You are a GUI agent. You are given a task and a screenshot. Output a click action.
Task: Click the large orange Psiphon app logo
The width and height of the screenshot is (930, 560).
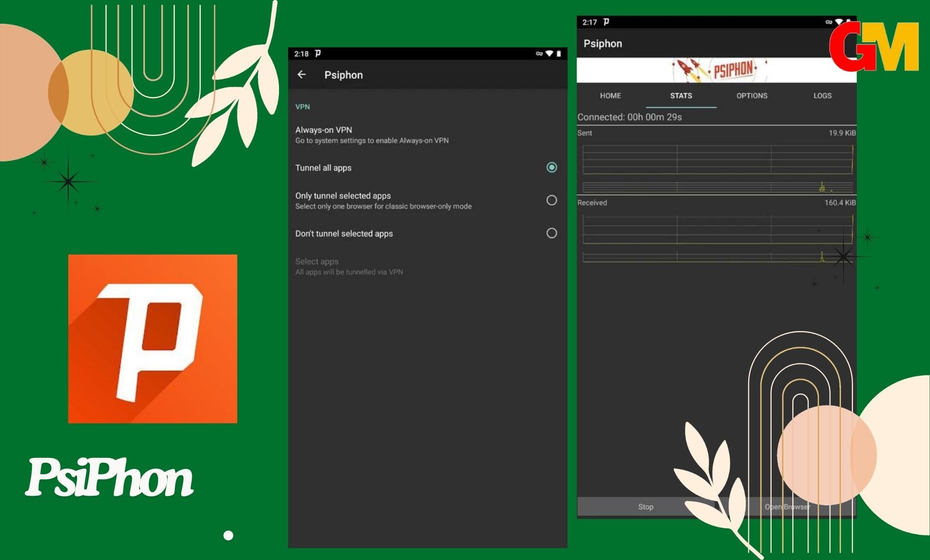(x=153, y=339)
